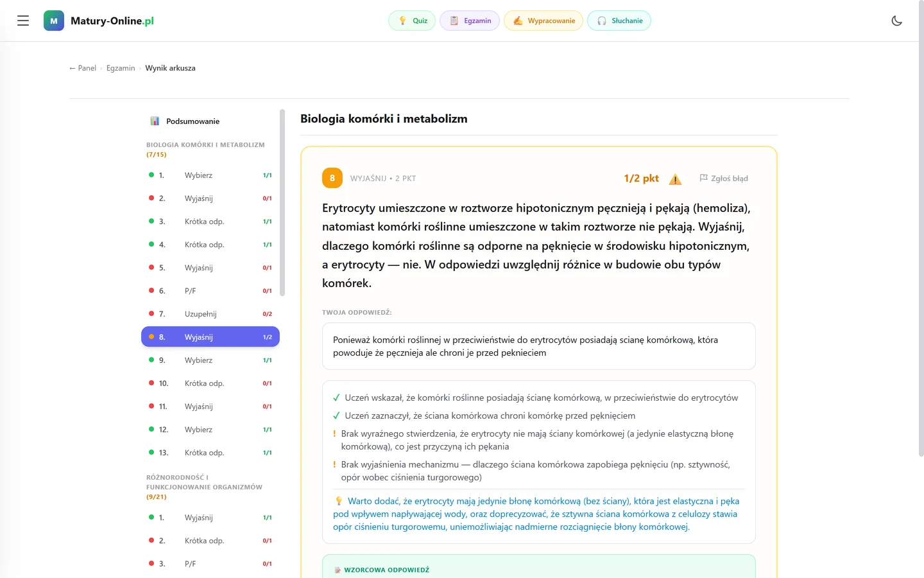Open the hamburger menu icon

(23, 21)
